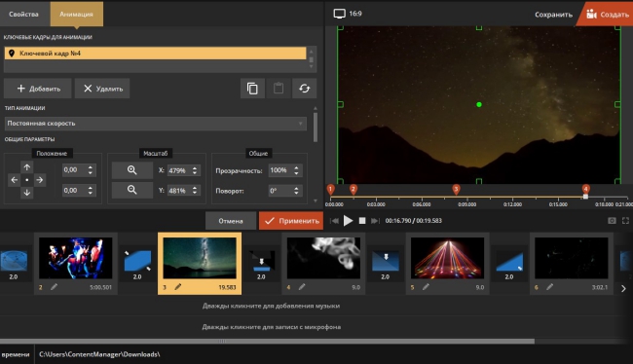Select slide 3 starry sky thumbnail
The height and width of the screenshot is (364, 633).
click(x=200, y=258)
